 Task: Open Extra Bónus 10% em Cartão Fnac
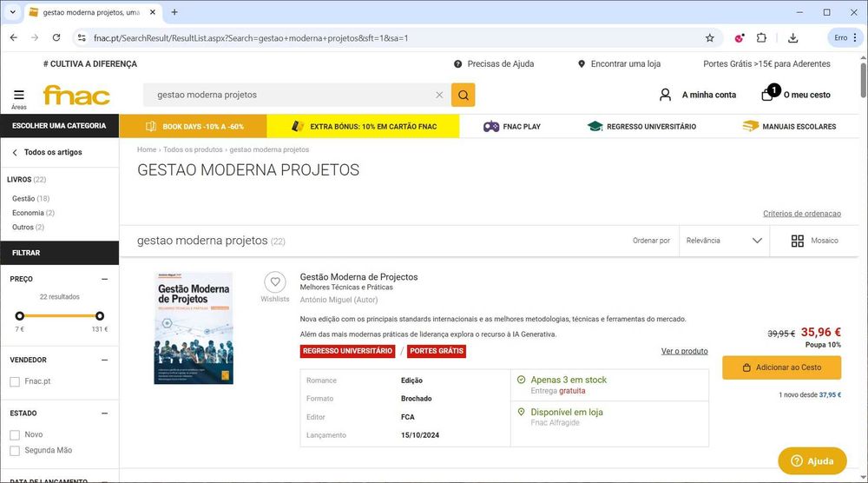[363, 126]
